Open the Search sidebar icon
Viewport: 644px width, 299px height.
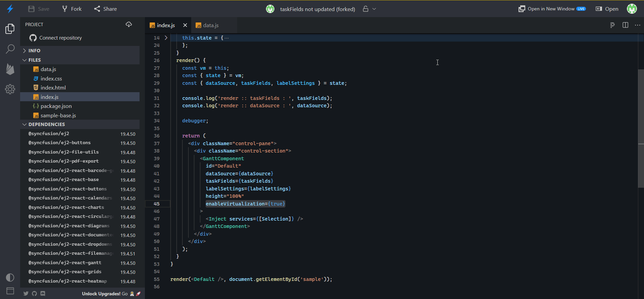(10, 49)
